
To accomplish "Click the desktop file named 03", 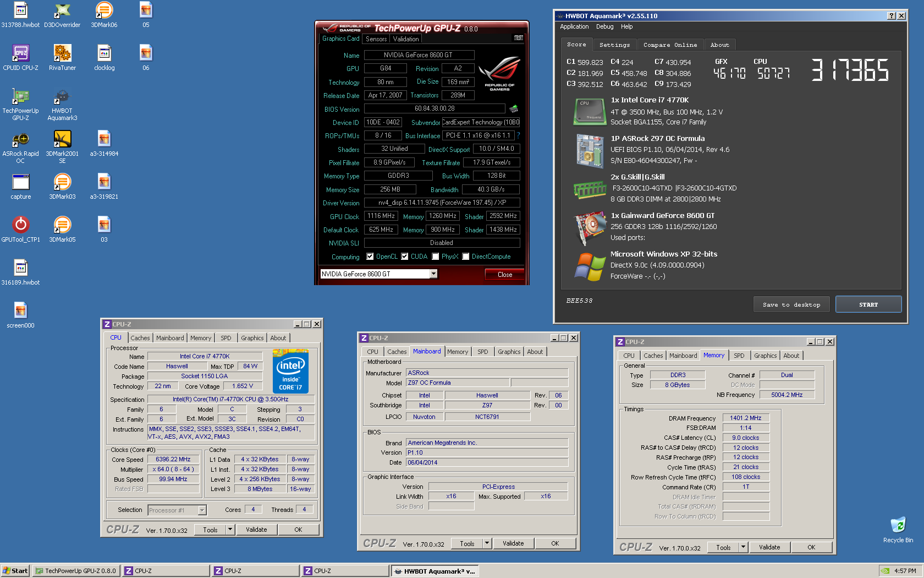I will pyautogui.click(x=104, y=230).
